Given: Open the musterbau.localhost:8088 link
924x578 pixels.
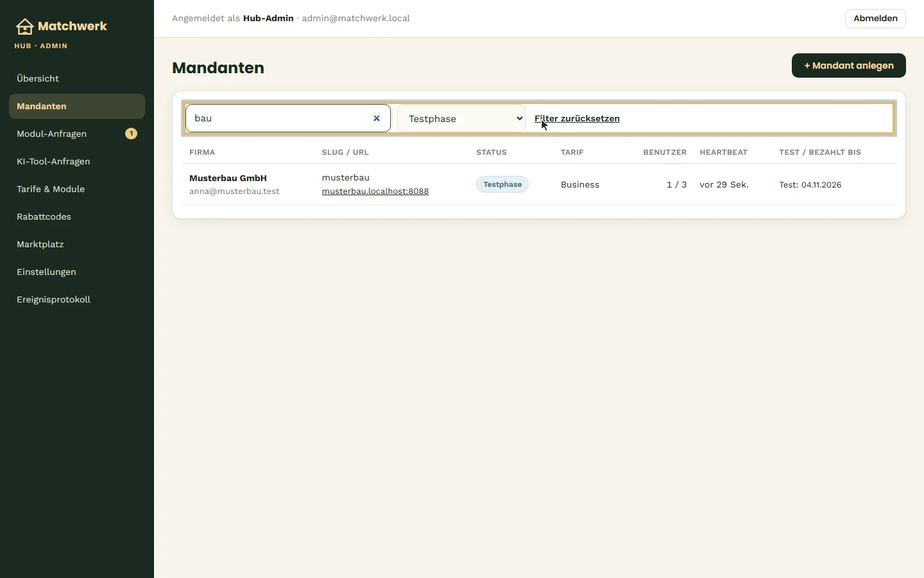Looking at the screenshot, I should pyautogui.click(x=375, y=191).
